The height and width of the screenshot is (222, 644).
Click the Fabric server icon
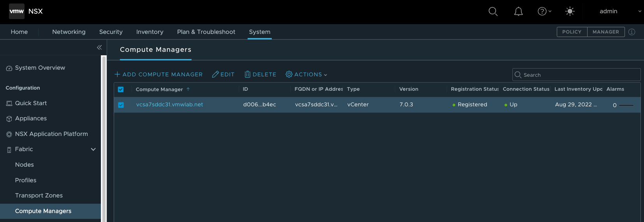(9, 150)
